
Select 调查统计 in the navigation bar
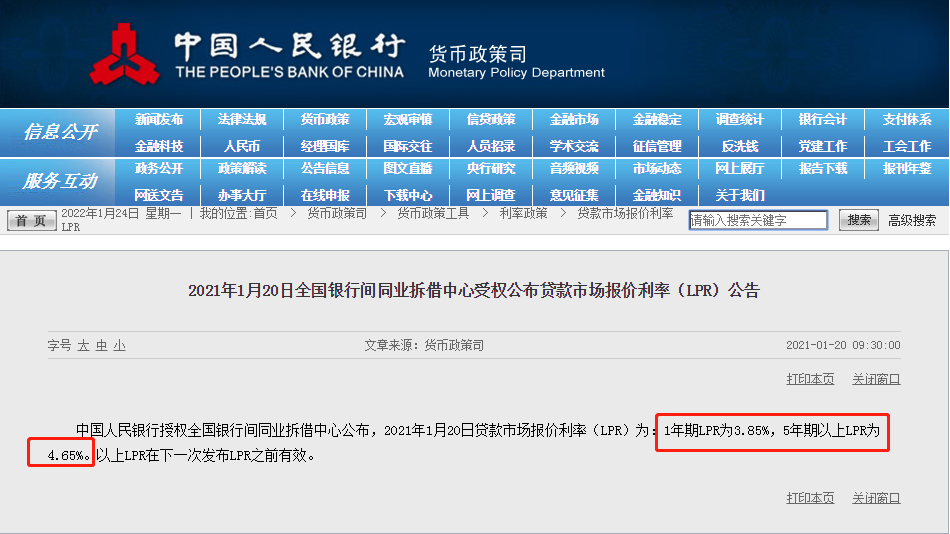pyautogui.click(x=740, y=120)
